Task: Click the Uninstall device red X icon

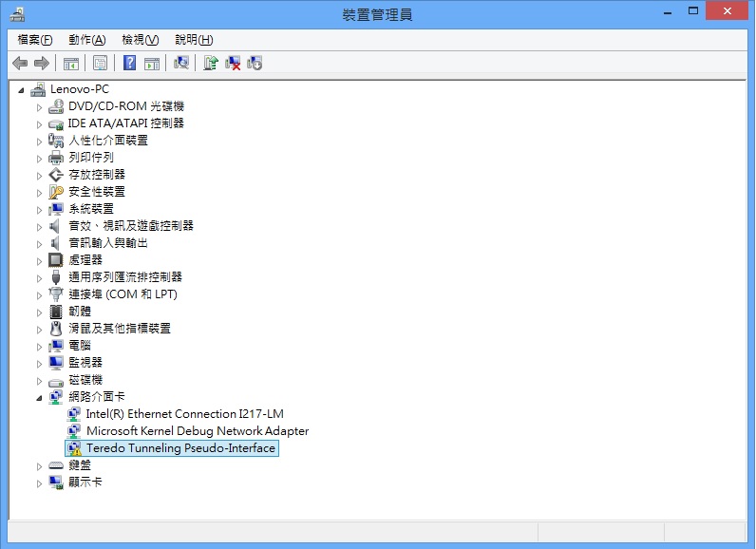Action: pos(233,63)
